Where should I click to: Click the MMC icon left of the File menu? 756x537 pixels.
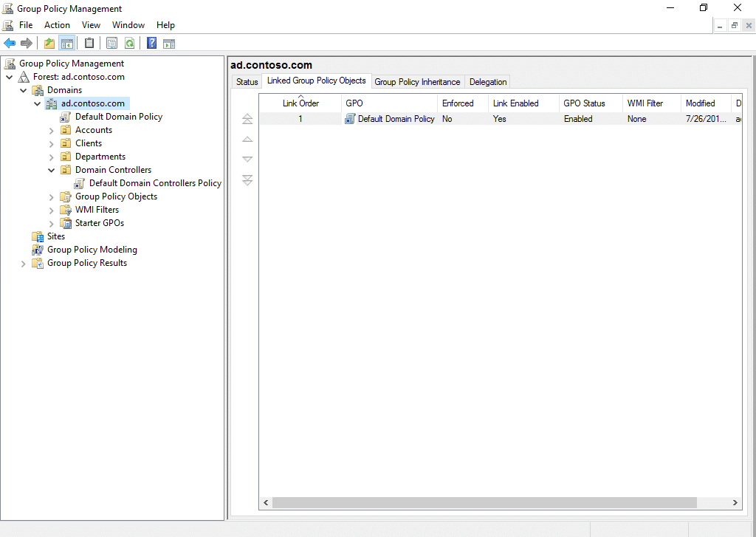[7, 25]
